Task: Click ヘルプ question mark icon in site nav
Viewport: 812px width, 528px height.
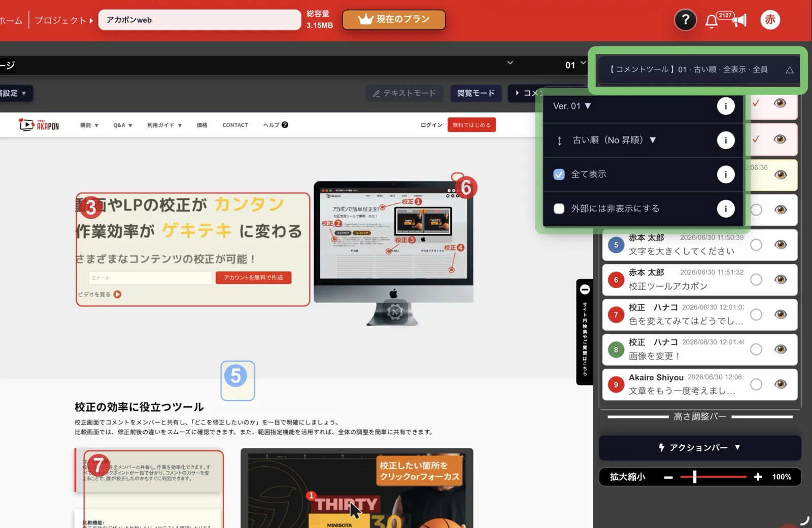Action: 285,125
